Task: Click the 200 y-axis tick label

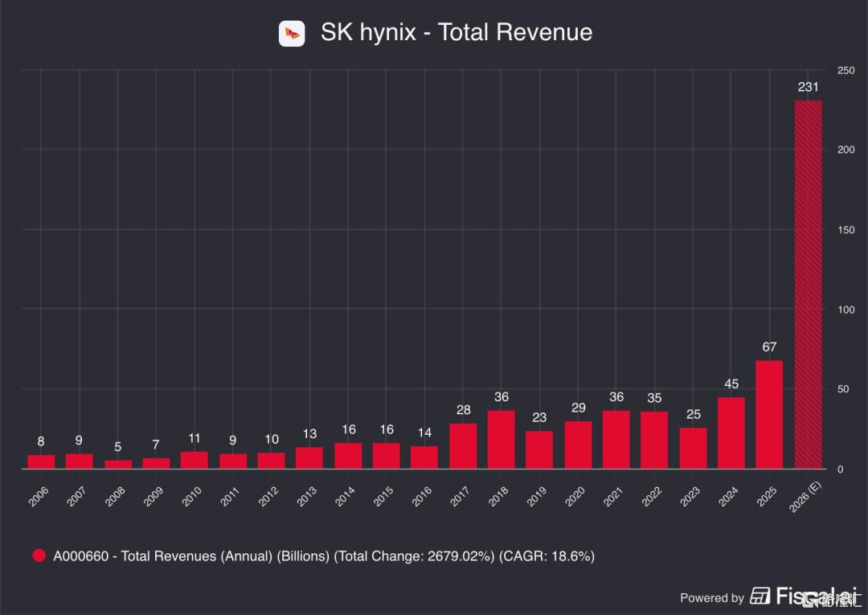Action: point(845,150)
